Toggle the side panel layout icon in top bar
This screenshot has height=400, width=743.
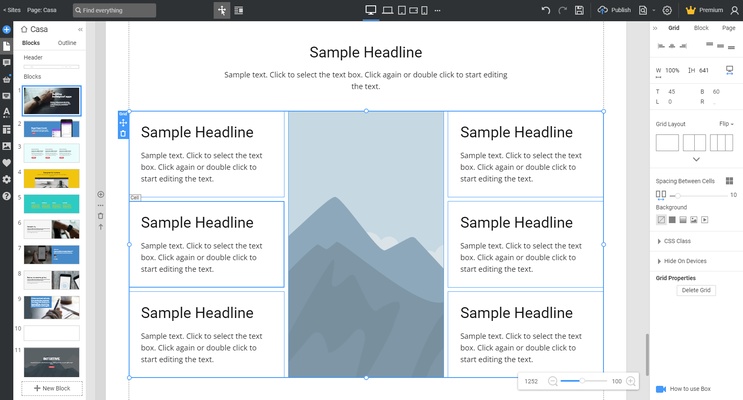click(239, 10)
